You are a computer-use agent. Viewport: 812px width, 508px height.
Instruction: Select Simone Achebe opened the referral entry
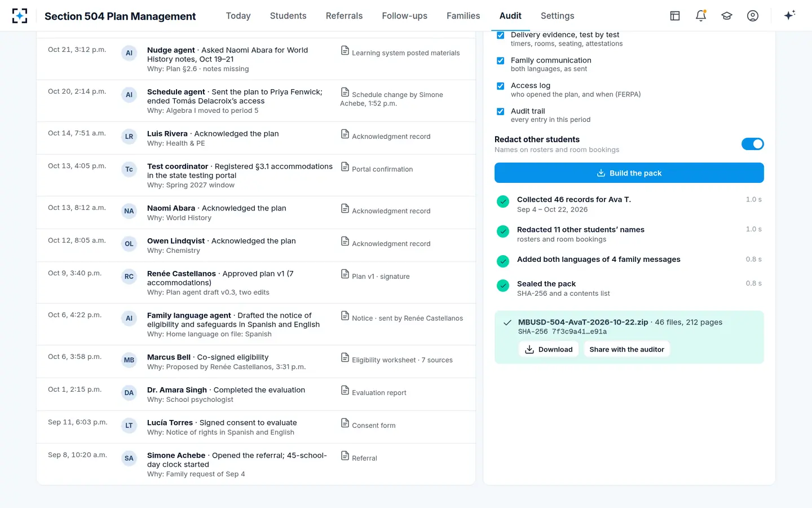256,465
